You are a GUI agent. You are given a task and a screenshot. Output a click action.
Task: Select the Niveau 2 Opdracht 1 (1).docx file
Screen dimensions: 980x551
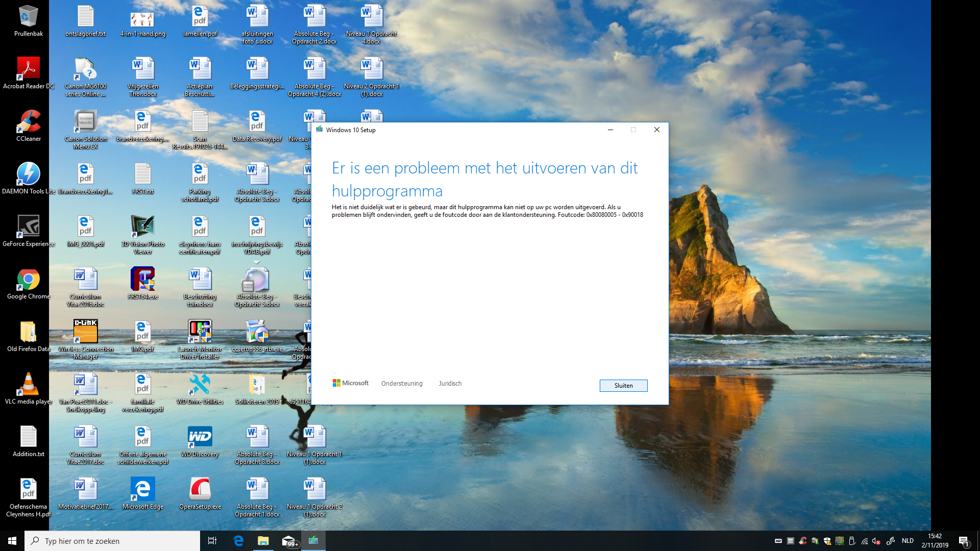click(372, 77)
